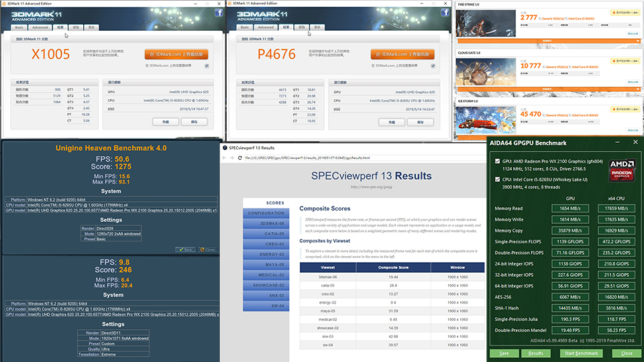
Task: View P4676 result on 3DMark.com
Action: 402,54
